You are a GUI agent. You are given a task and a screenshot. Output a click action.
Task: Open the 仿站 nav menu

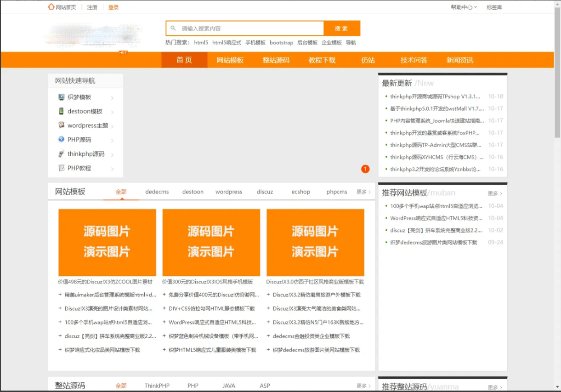point(368,60)
